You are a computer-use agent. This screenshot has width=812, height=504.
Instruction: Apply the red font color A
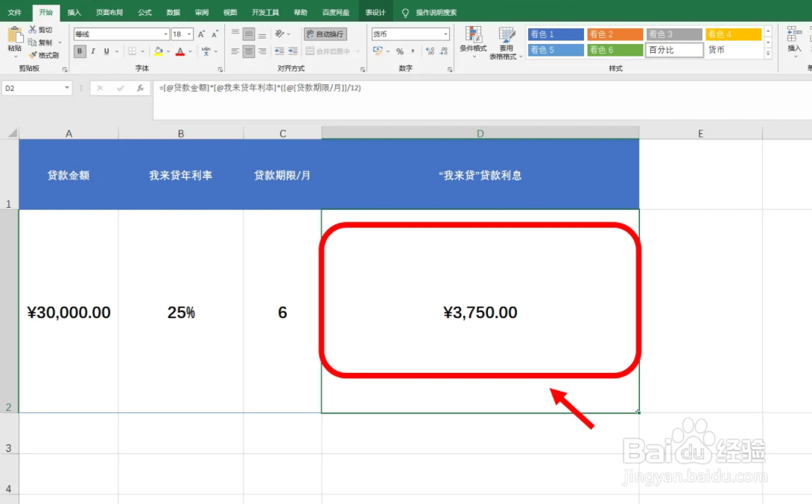(x=180, y=51)
